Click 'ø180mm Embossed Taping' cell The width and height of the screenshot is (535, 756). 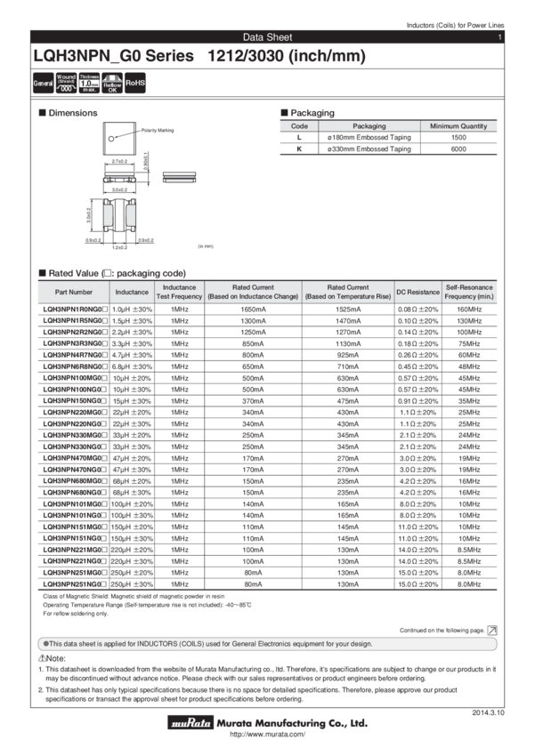point(369,137)
